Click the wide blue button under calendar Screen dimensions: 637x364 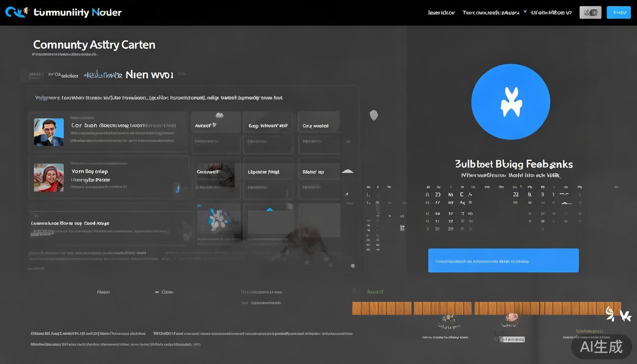(503, 261)
